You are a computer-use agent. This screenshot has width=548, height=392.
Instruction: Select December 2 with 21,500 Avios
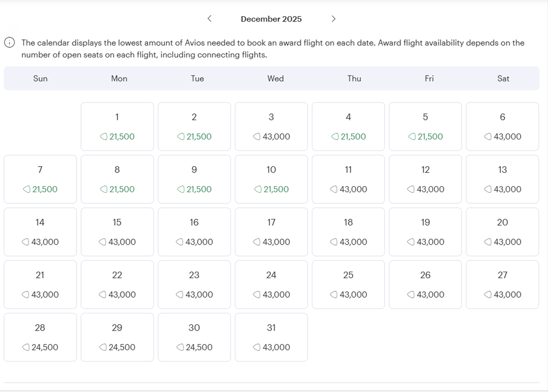coord(194,126)
